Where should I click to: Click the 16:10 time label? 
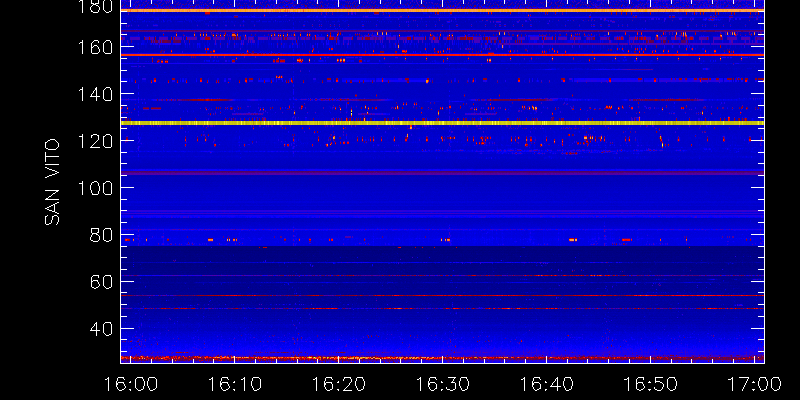[x=235, y=384]
